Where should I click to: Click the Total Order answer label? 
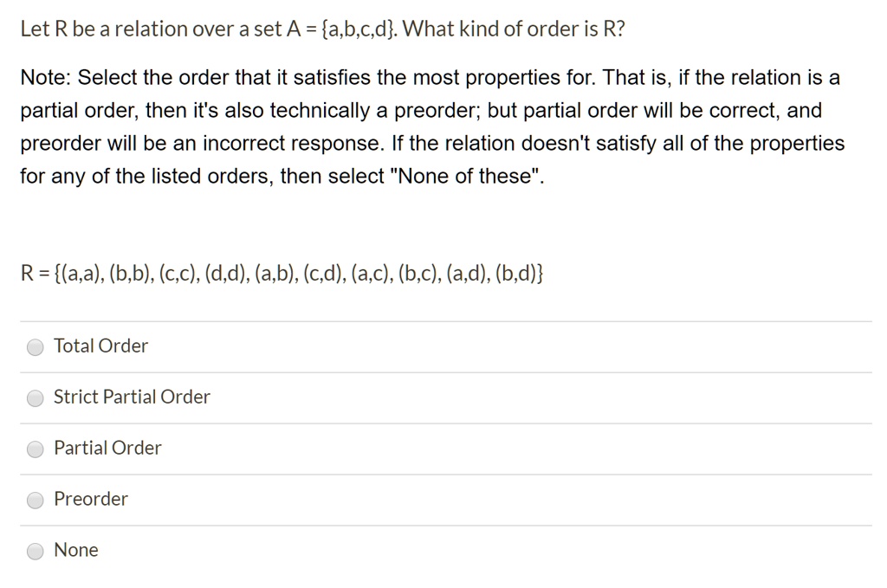pos(100,346)
